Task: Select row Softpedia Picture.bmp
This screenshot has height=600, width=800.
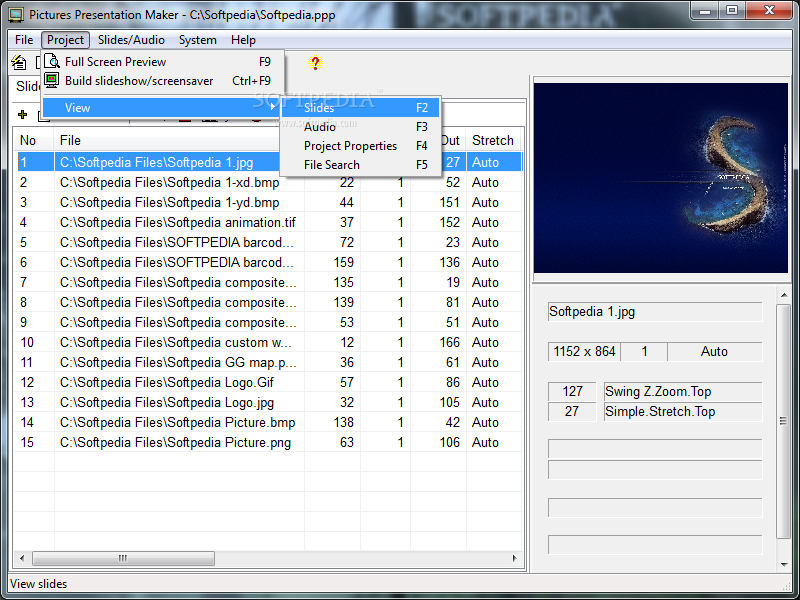Action: click(268, 422)
